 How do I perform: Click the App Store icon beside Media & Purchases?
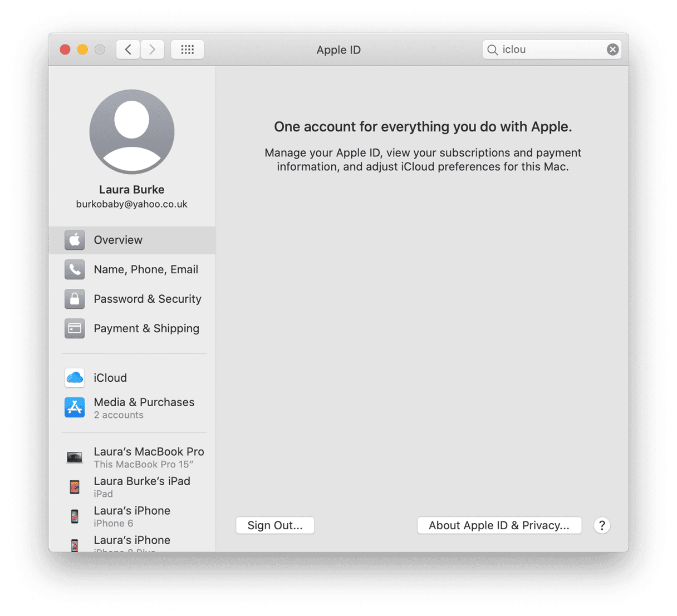click(75, 407)
